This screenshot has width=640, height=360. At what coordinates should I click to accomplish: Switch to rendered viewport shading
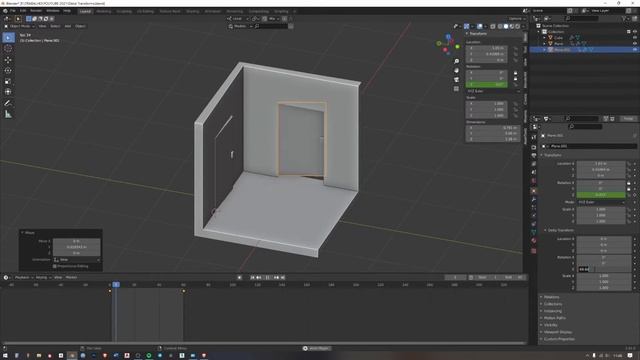tap(518, 26)
